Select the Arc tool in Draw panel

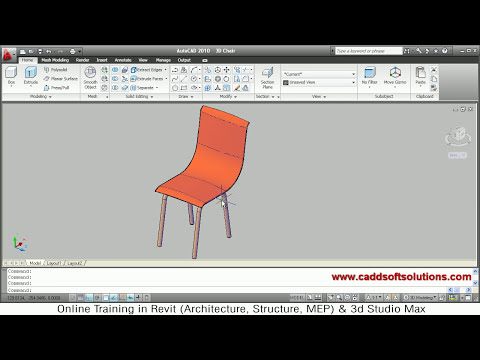tap(194, 70)
